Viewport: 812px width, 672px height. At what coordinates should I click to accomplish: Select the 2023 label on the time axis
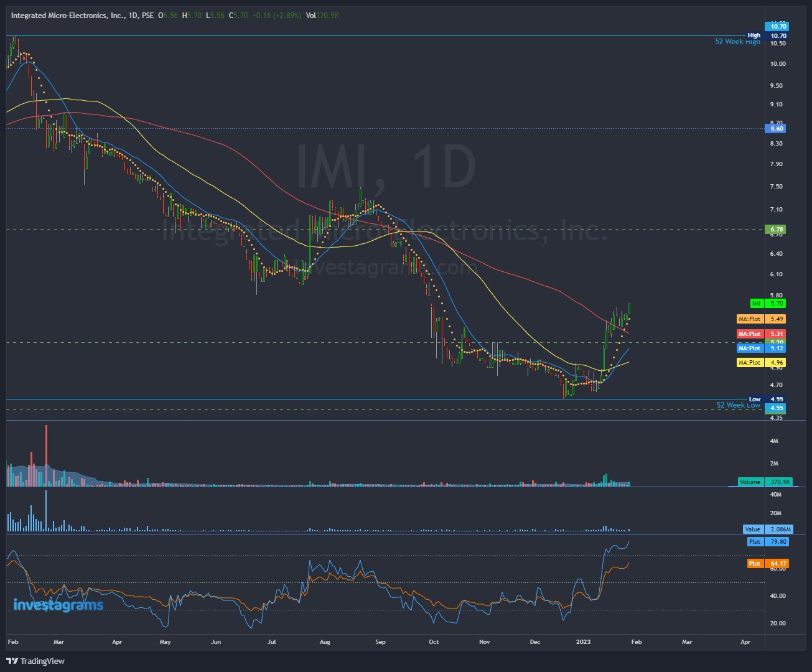pyautogui.click(x=584, y=642)
